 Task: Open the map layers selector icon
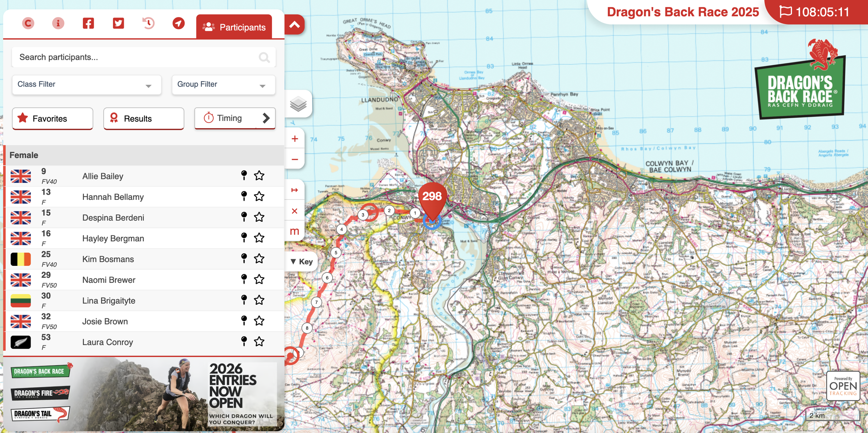(x=298, y=104)
